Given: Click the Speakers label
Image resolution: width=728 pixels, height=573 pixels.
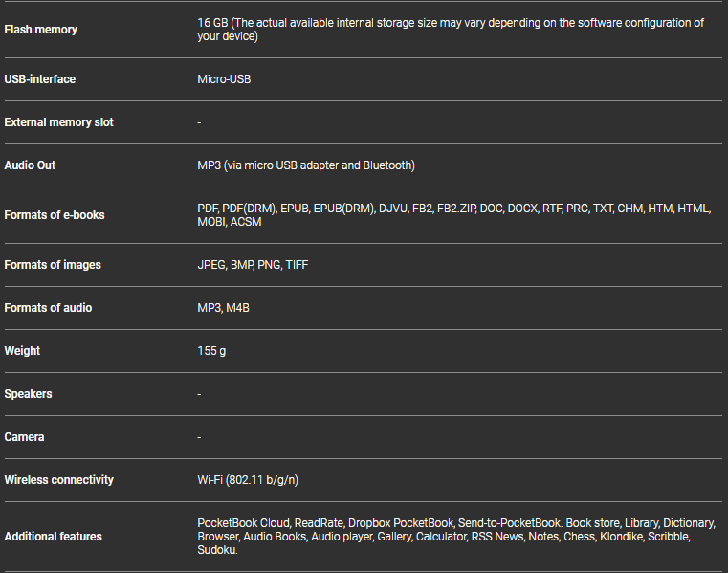Looking at the screenshot, I should point(28,394).
